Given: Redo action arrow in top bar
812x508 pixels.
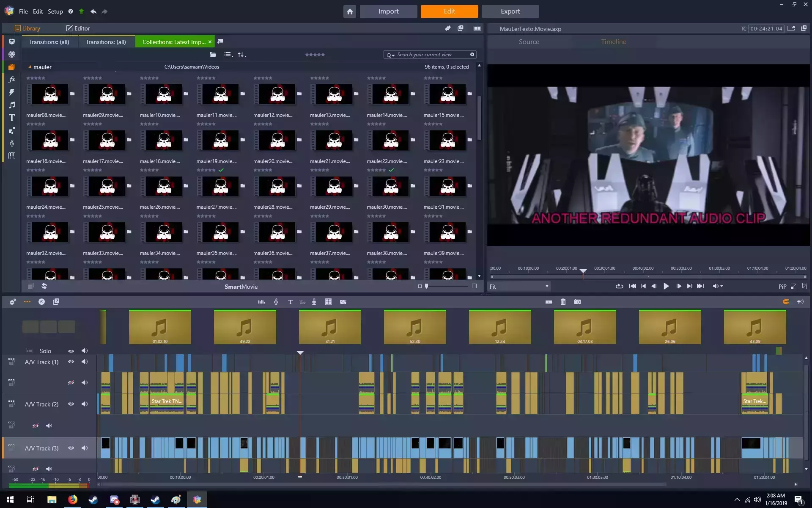Looking at the screenshot, I should click(x=104, y=11).
